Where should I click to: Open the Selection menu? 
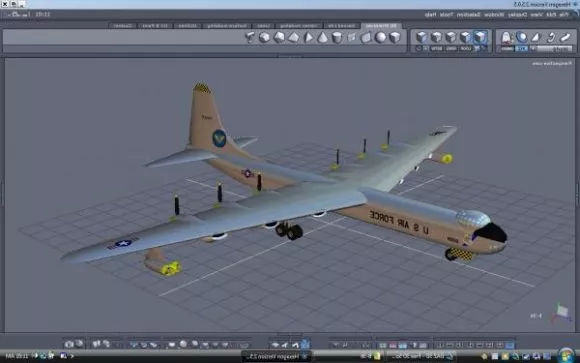click(468, 15)
